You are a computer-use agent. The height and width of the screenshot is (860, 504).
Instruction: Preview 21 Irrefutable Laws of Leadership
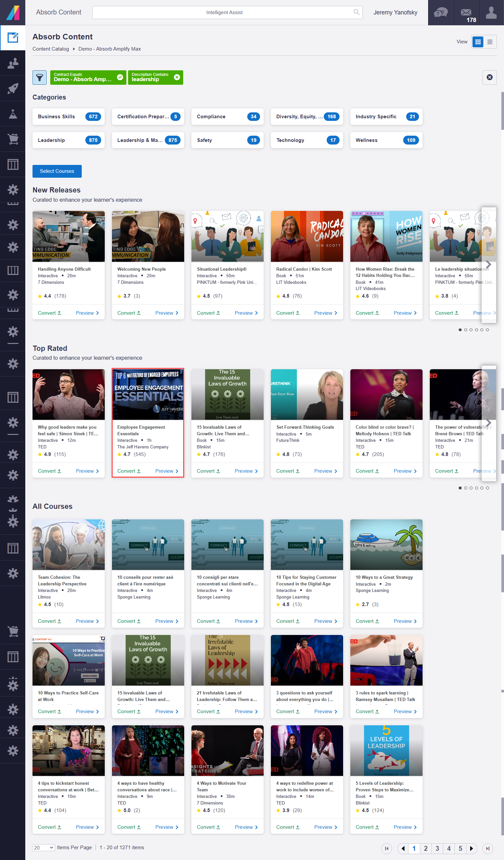[246, 712]
